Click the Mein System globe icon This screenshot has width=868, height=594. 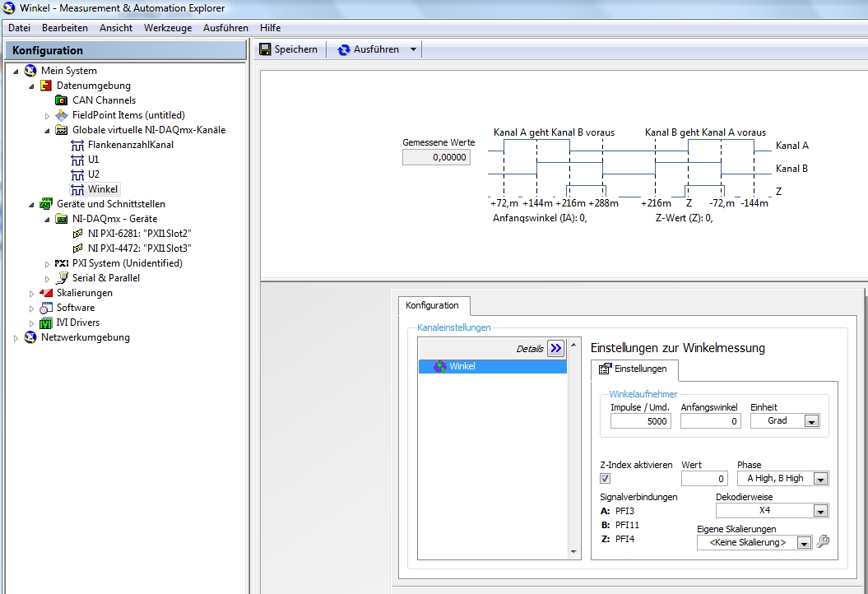[x=30, y=71]
